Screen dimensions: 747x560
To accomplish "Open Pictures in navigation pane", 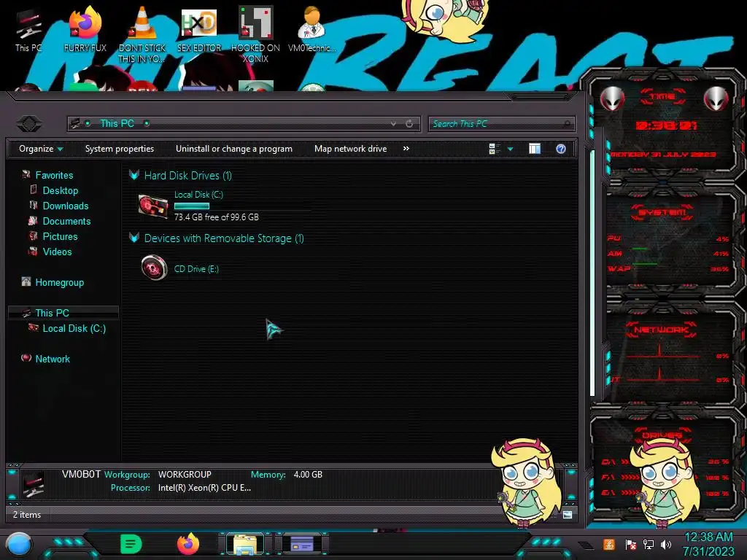I will [60, 236].
